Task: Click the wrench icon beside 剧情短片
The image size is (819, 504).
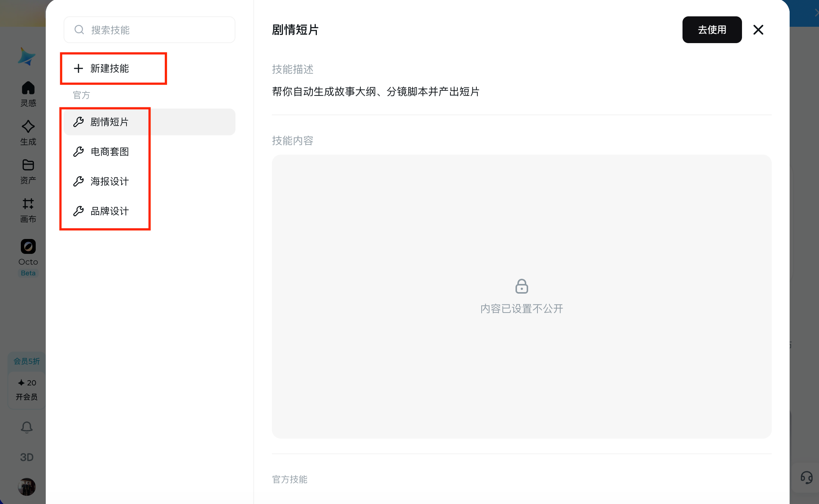Action: tap(78, 122)
